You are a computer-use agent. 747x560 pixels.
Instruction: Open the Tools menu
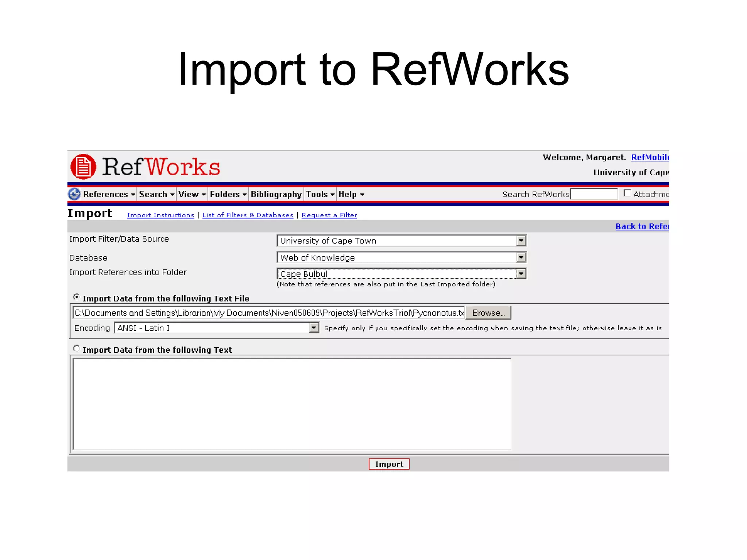tap(320, 194)
